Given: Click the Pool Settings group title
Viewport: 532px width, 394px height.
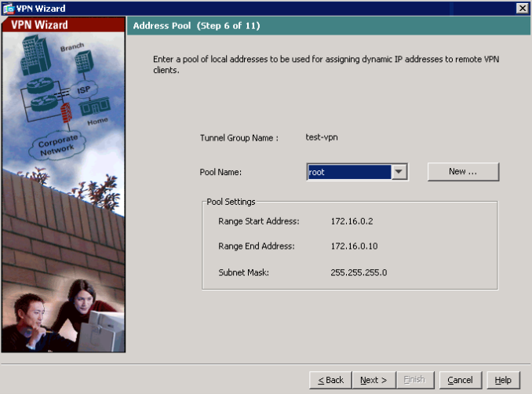Looking at the screenshot, I should 231,202.
